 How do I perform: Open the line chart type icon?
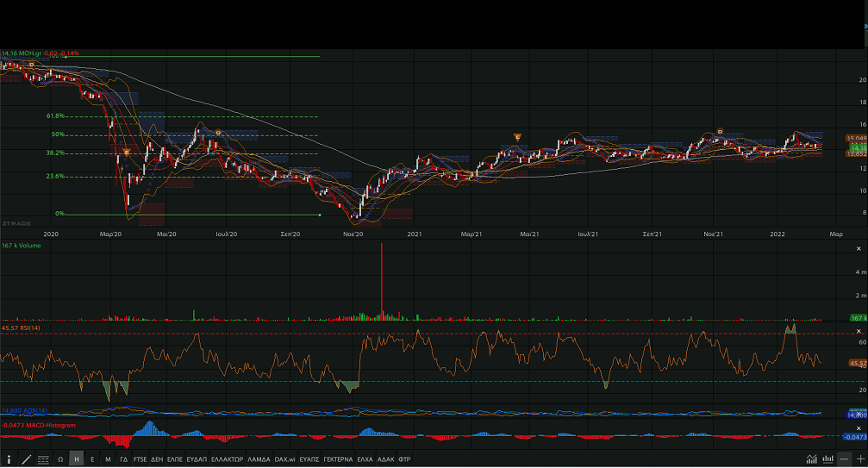tap(812, 459)
